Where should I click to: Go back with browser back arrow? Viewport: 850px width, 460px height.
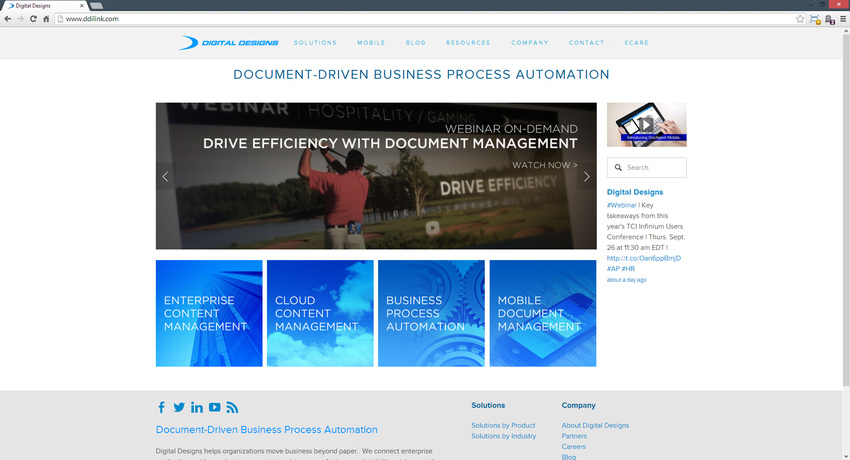[8, 18]
